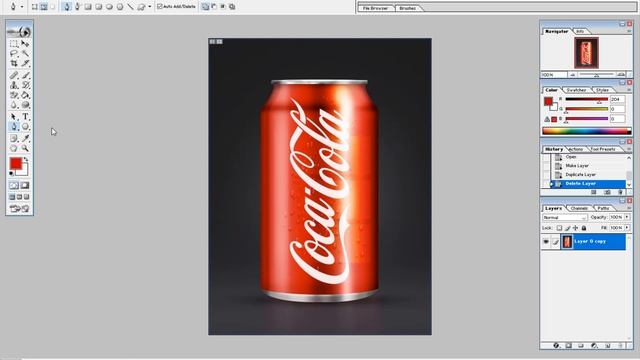
Task: Click the Navigator zoom slider
Action: tap(596, 75)
